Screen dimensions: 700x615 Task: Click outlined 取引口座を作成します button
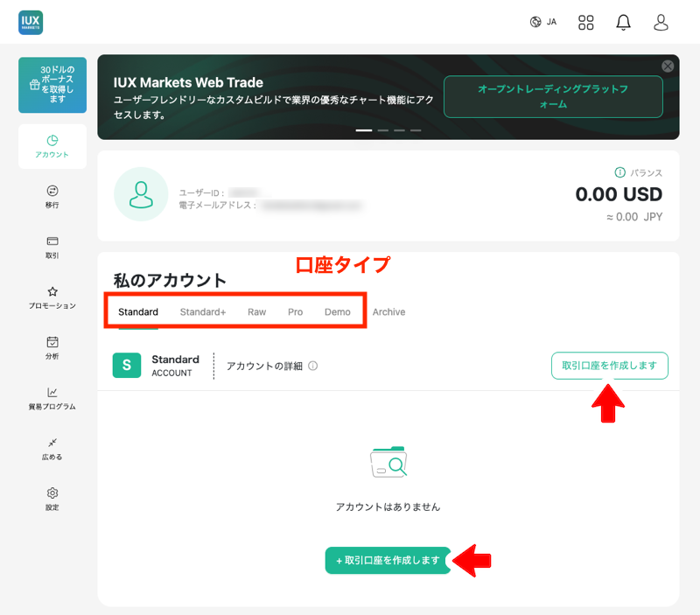coord(609,366)
